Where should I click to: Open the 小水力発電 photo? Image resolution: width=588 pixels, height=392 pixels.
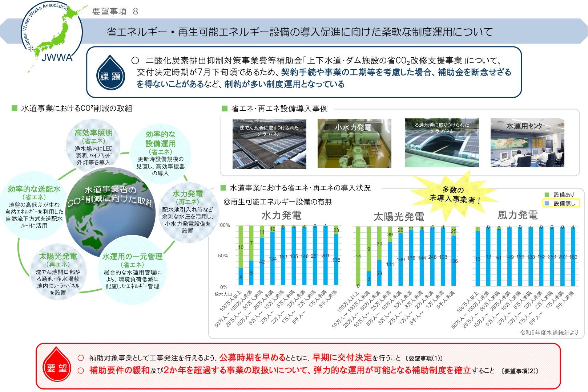click(x=354, y=143)
